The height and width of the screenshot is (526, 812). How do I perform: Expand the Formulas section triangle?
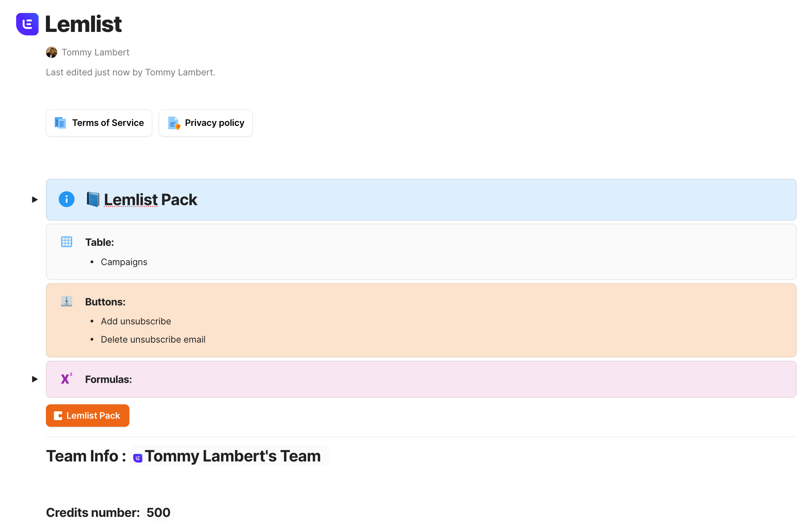(35, 379)
